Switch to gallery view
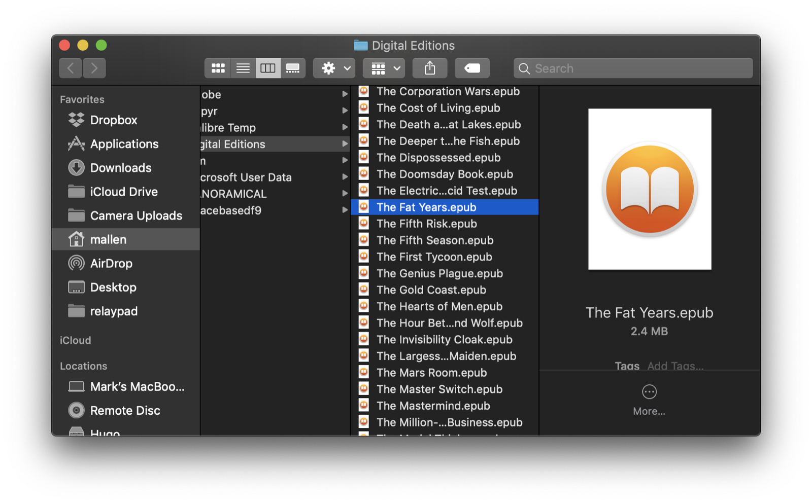The image size is (812, 504). (293, 68)
